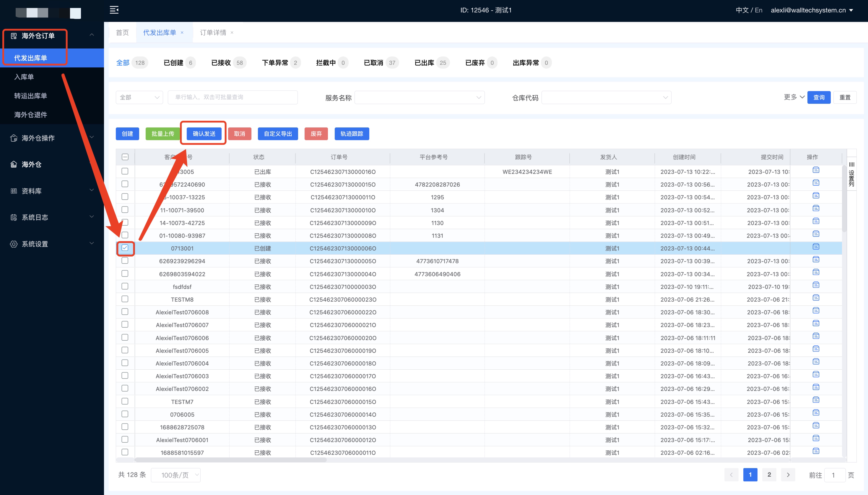This screenshot has height=495, width=868.
Task: Open details icon for AlexielTest0706006
Action: click(816, 336)
